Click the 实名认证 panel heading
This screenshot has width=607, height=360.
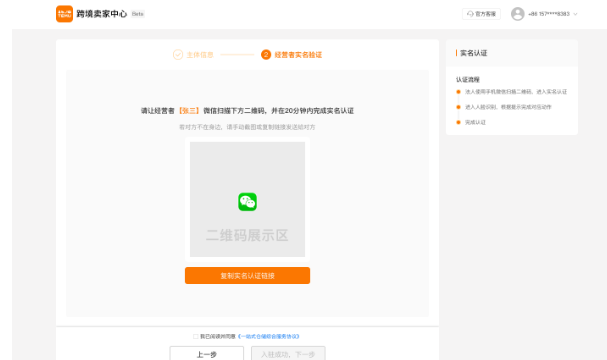pos(473,53)
